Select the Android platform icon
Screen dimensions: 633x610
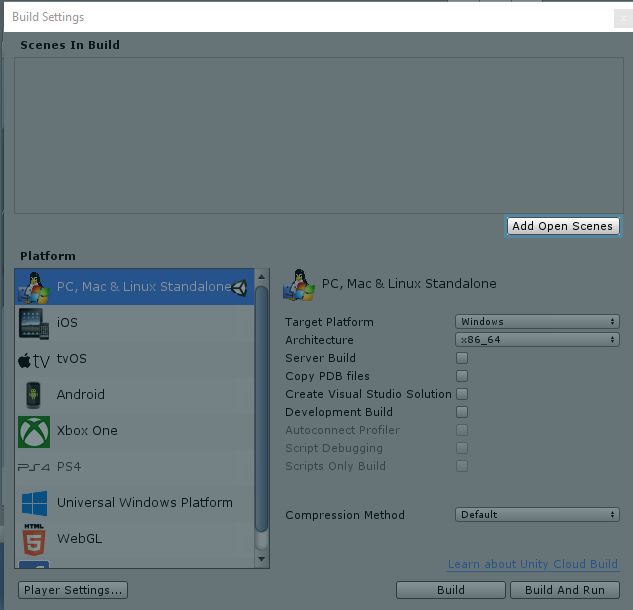[x=33, y=395]
